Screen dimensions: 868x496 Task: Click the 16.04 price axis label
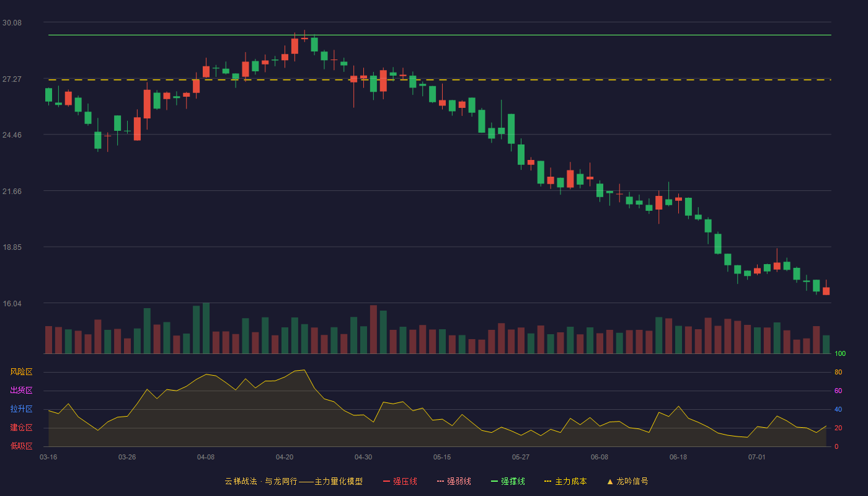click(12, 304)
